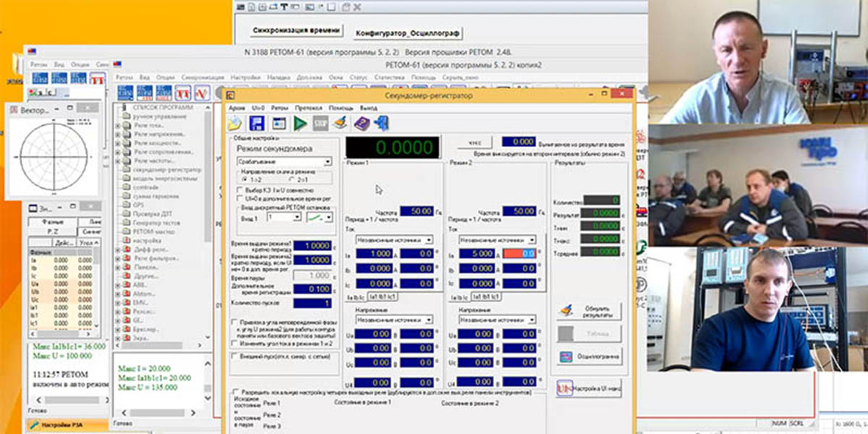Click the brush clear icon in toolbar

(x=340, y=123)
